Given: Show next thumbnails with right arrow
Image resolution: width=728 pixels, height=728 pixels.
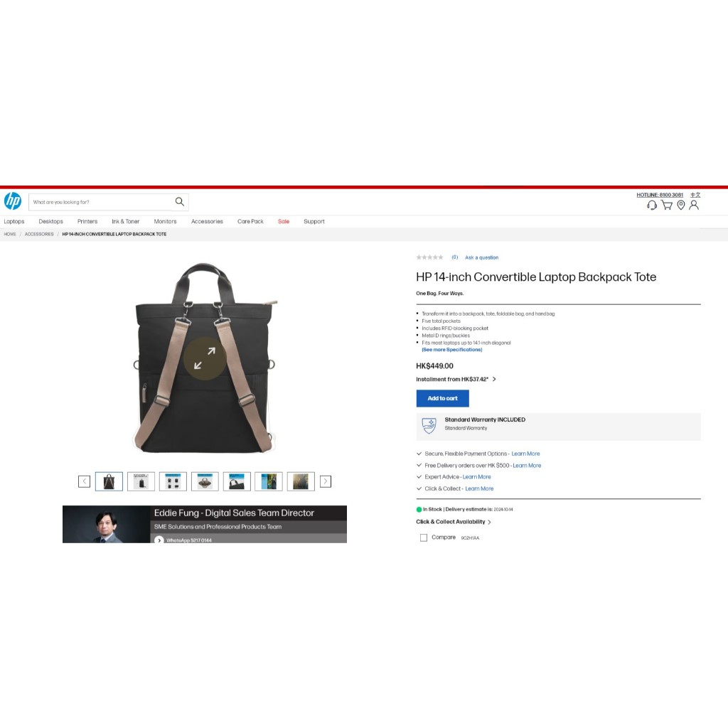Looking at the screenshot, I should pyautogui.click(x=326, y=481).
